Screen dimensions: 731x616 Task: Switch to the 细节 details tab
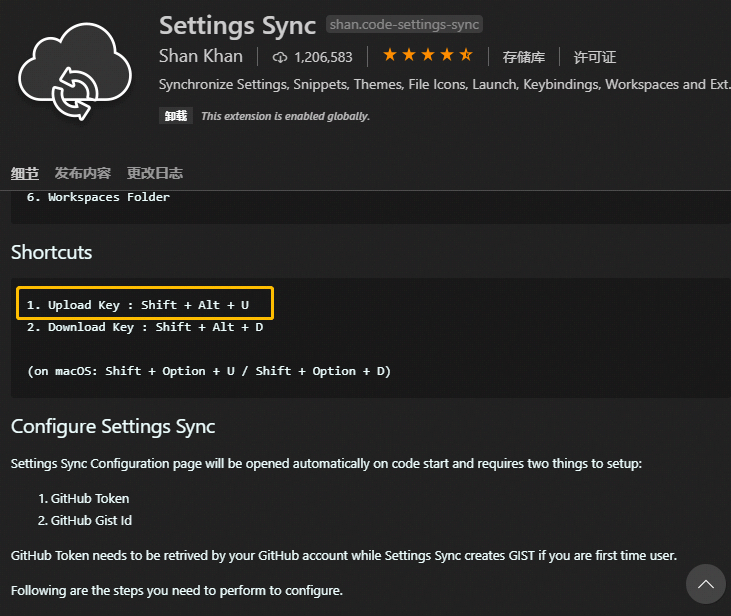(x=25, y=173)
